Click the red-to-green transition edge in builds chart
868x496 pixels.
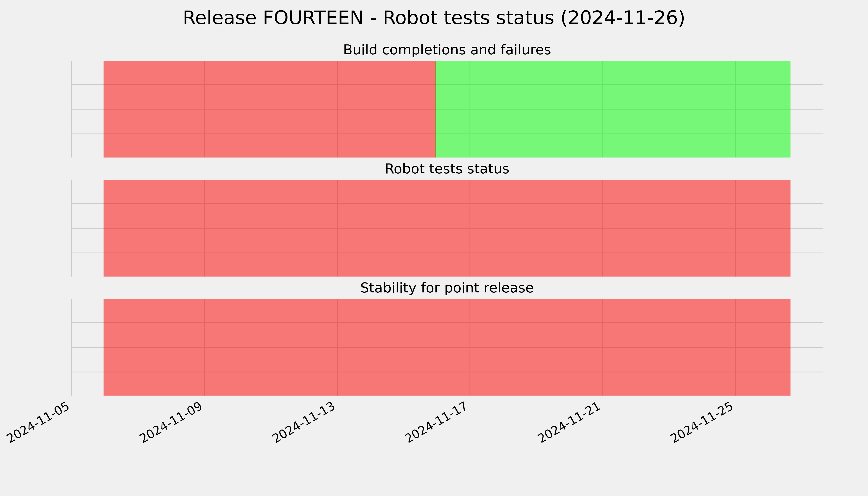click(436, 109)
